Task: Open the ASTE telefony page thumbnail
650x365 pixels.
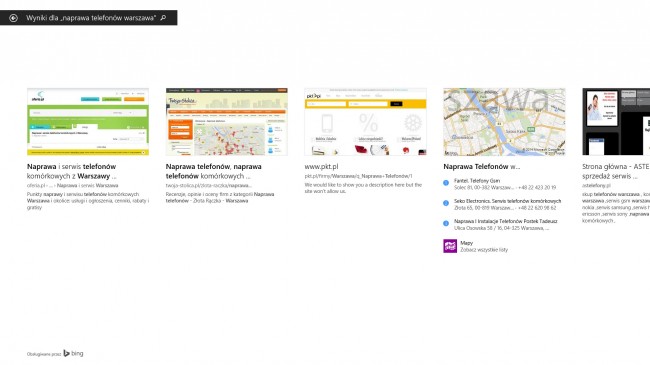Action: [616, 122]
